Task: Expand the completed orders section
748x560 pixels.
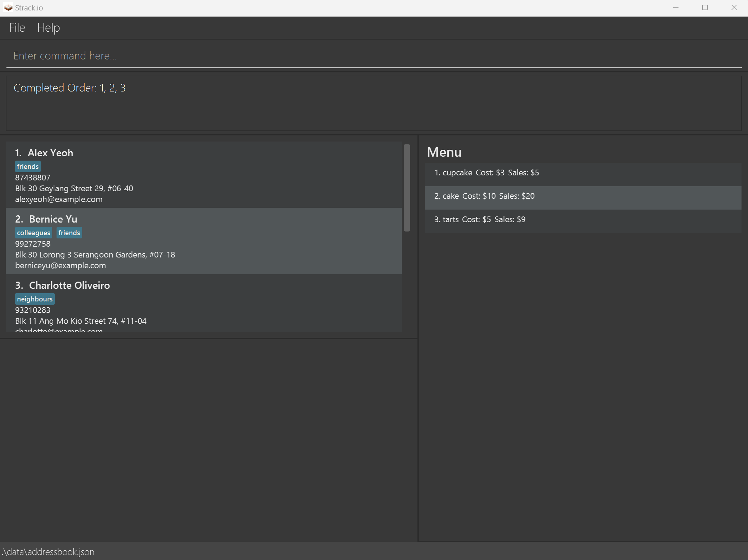Action: (70, 88)
